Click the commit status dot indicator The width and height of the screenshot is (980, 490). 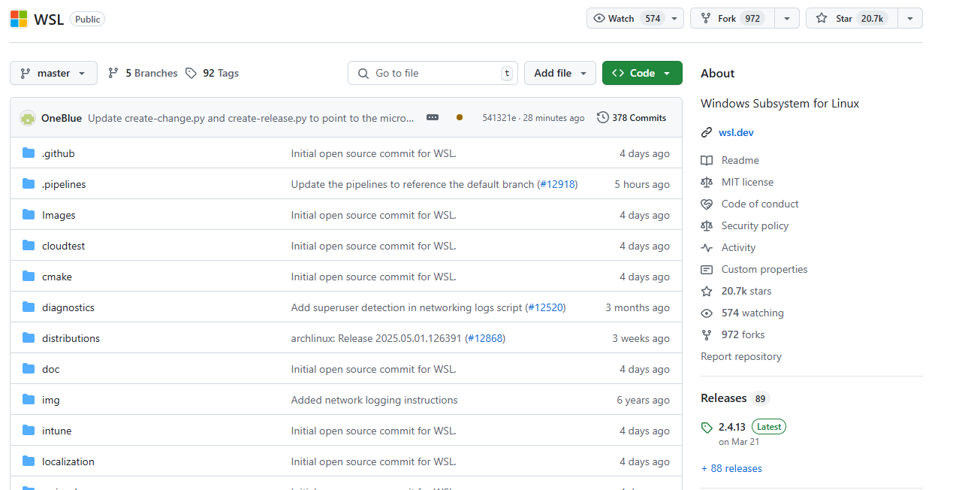tap(460, 117)
